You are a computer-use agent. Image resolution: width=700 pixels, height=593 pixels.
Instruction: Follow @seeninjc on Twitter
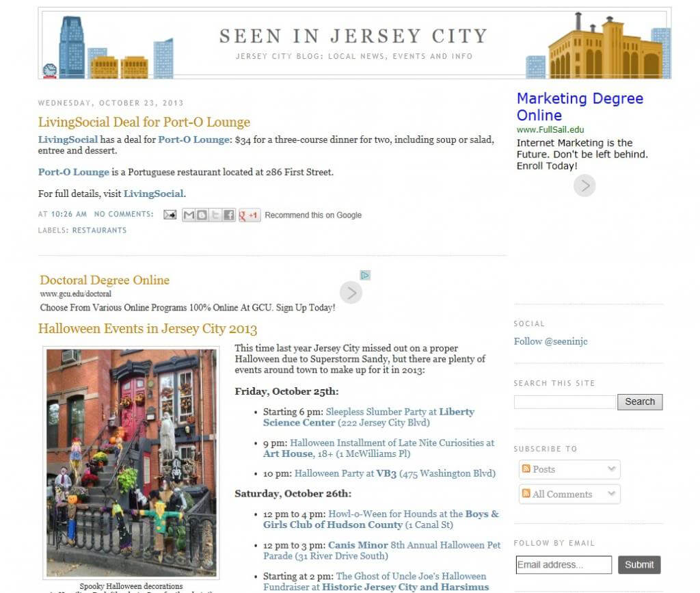(550, 341)
